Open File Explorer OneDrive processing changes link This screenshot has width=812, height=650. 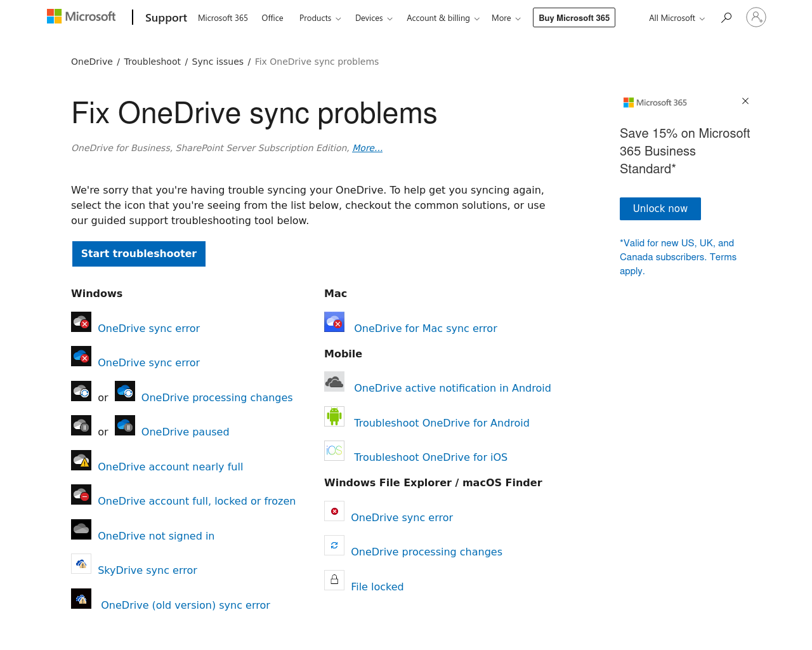426,552
